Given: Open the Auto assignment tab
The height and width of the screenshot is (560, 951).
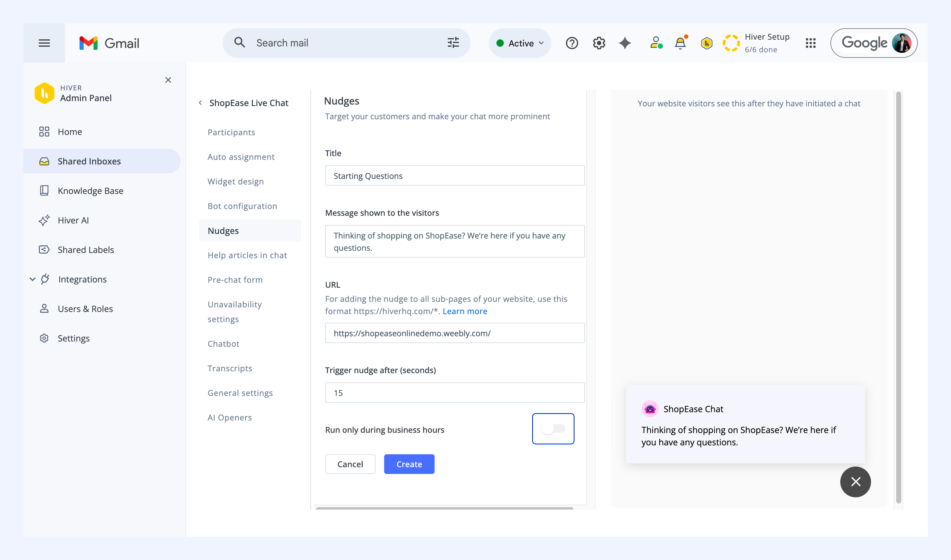Looking at the screenshot, I should pos(241,157).
